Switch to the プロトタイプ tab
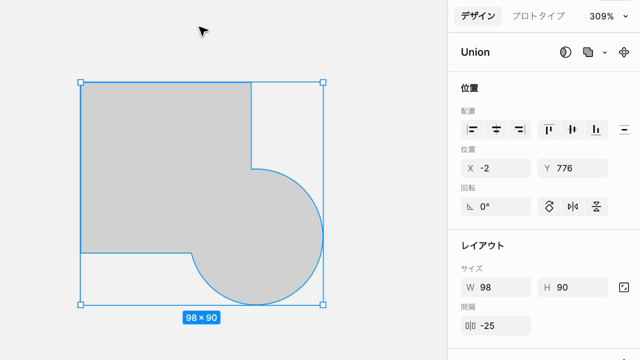Viewport: 640px width, 360px height. point(538,16)
